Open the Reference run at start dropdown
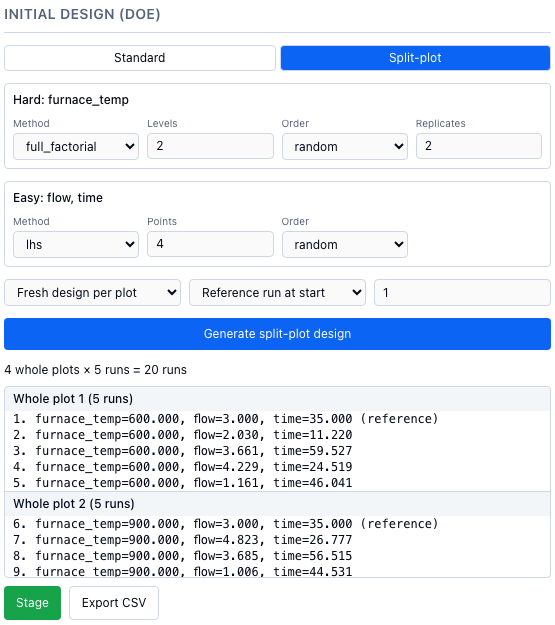This screenshot has height=625, width=555. (277, 293)
